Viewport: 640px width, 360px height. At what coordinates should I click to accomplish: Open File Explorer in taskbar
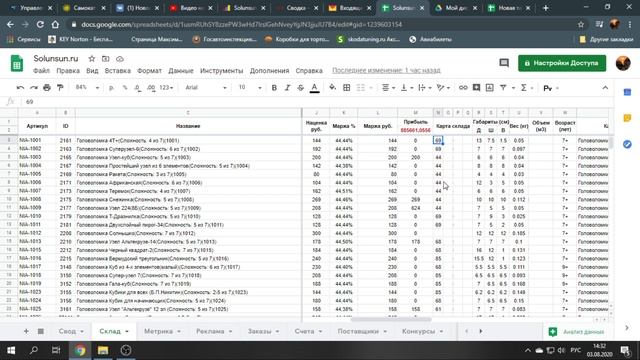click(x=103, y=350)
